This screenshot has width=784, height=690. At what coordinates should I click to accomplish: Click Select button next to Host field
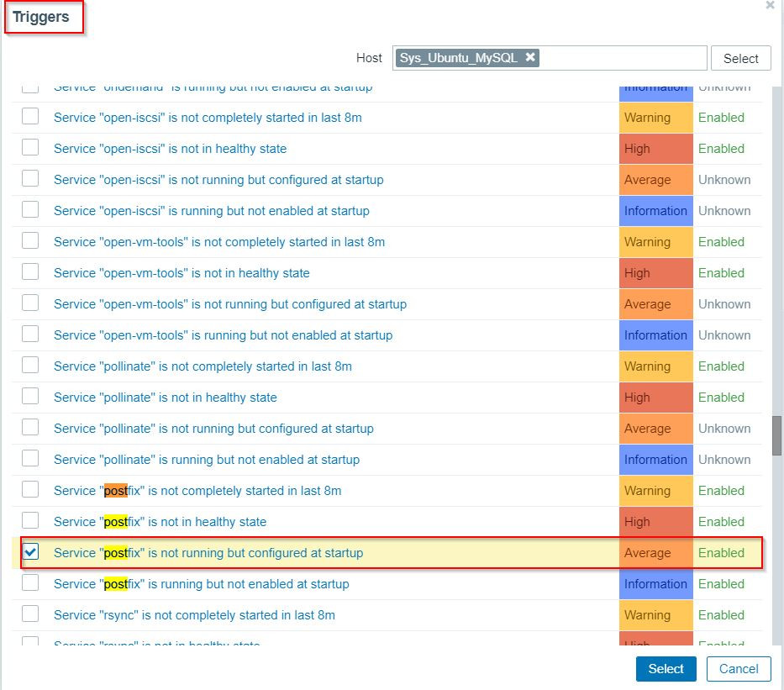(740, 58)
